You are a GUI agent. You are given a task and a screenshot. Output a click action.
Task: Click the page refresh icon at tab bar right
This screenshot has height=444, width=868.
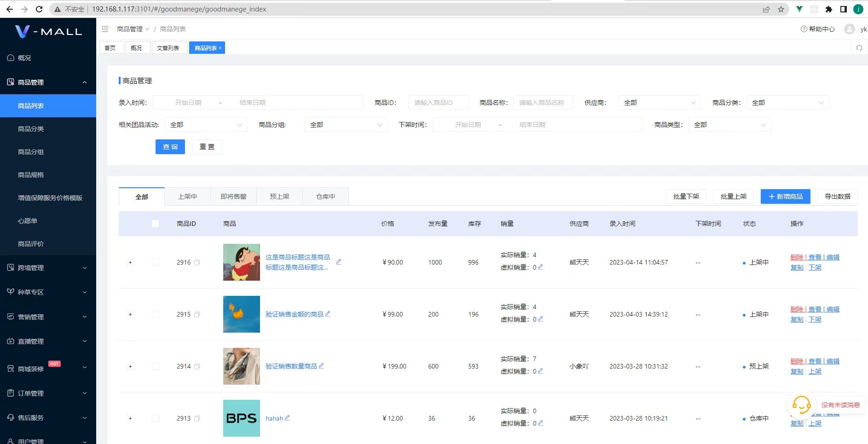pyautogui.click(x=859, y=48)
